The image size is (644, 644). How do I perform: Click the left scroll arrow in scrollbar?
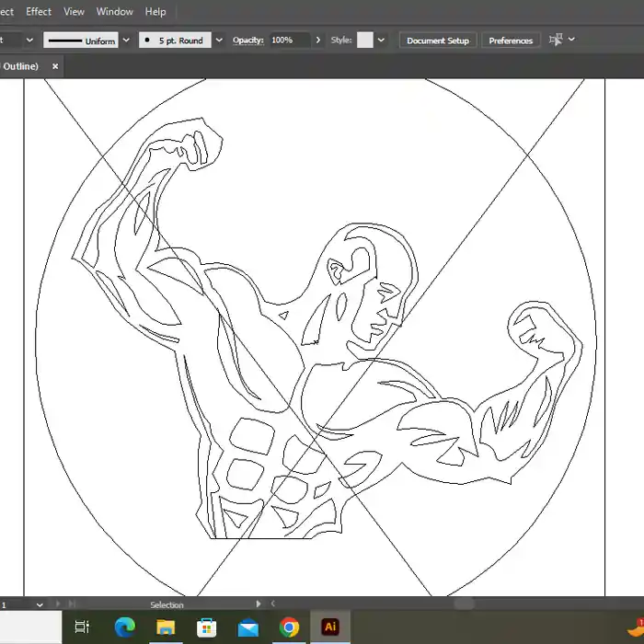pyautogui.click(x=272, y=604)
